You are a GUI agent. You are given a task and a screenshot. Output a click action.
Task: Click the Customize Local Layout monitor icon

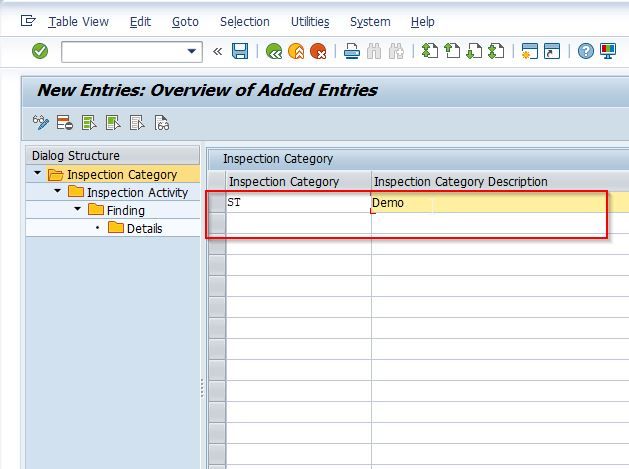[x=608, y=51]
